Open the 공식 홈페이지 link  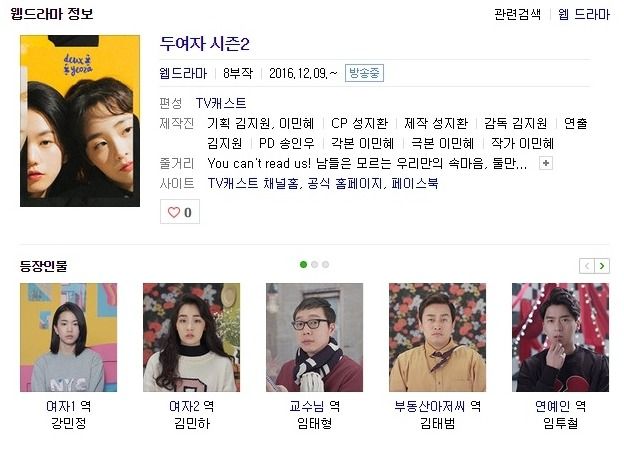pyautogui.click(x=345, y=183)
